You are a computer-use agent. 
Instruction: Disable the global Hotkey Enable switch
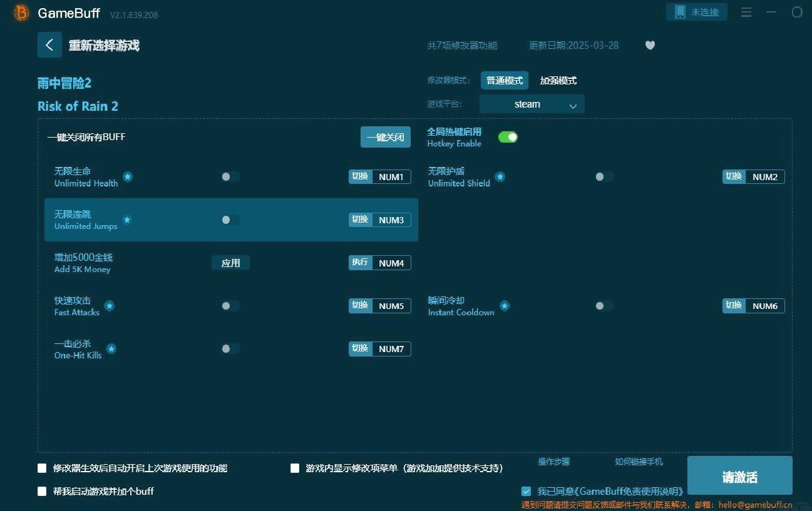[508, 137]
